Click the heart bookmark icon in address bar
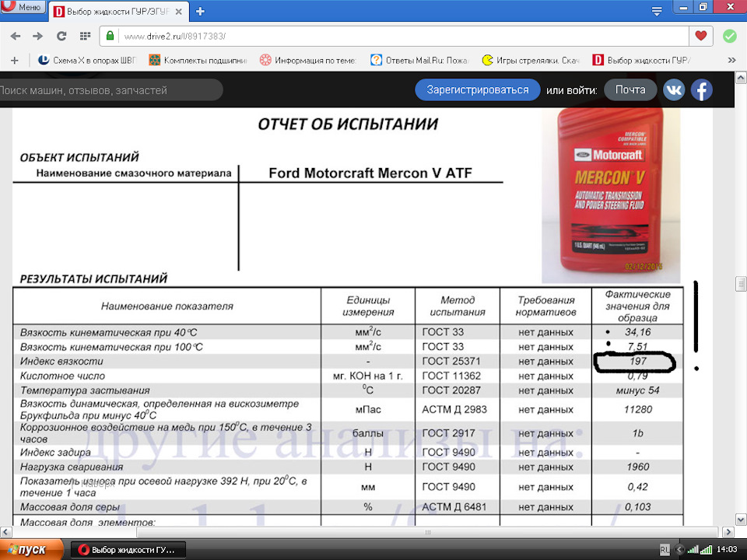This screenshot has width=747, height=560. point(701,36)
